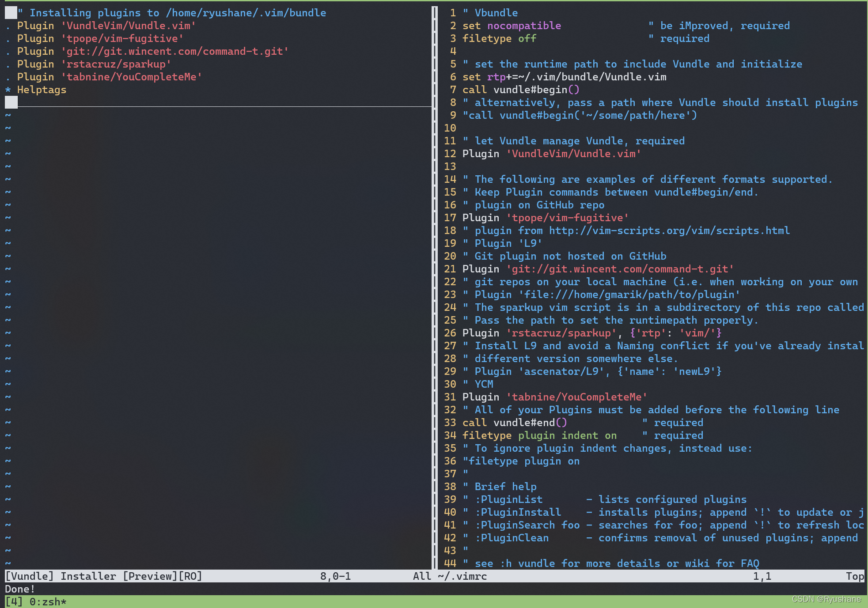Click line 21 Plugin 'git://git.wincent.com/command-t.git' in .vimrc
868x608 pixels.
click(x=598, y=269)
